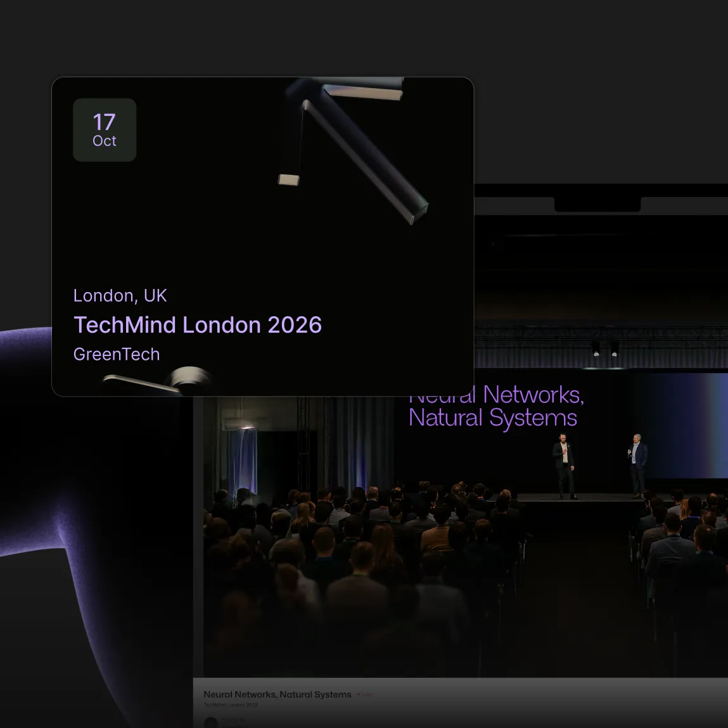Image resolution: width=728 pixels, height=728 pixels.
Task: Enable the live broadcast indicator
Action: (359, 694)
